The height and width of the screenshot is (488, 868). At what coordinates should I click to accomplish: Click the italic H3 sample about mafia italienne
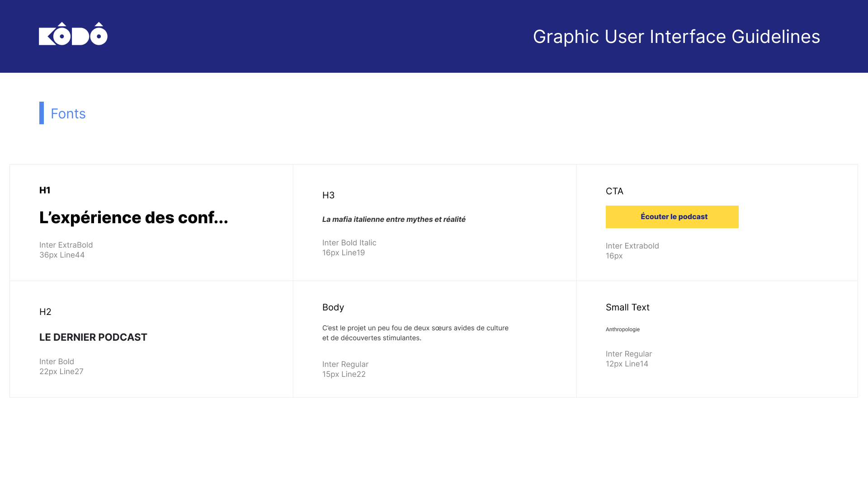(394, 220)
